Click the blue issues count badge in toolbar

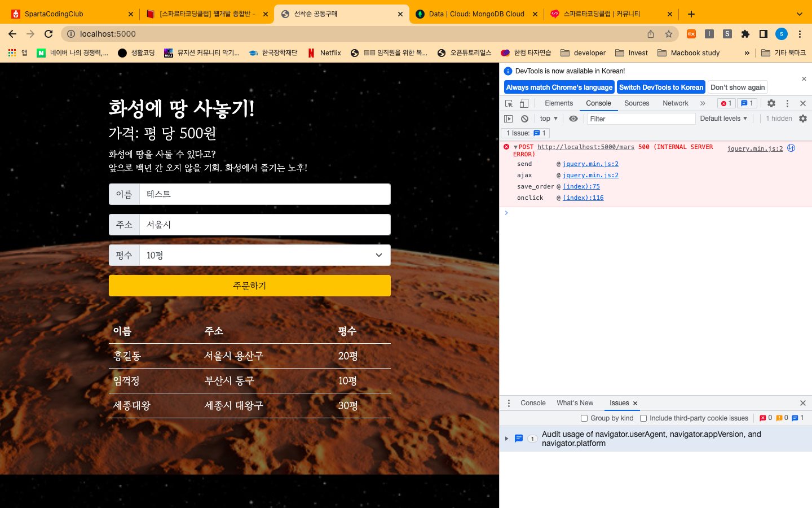(747, 103)
